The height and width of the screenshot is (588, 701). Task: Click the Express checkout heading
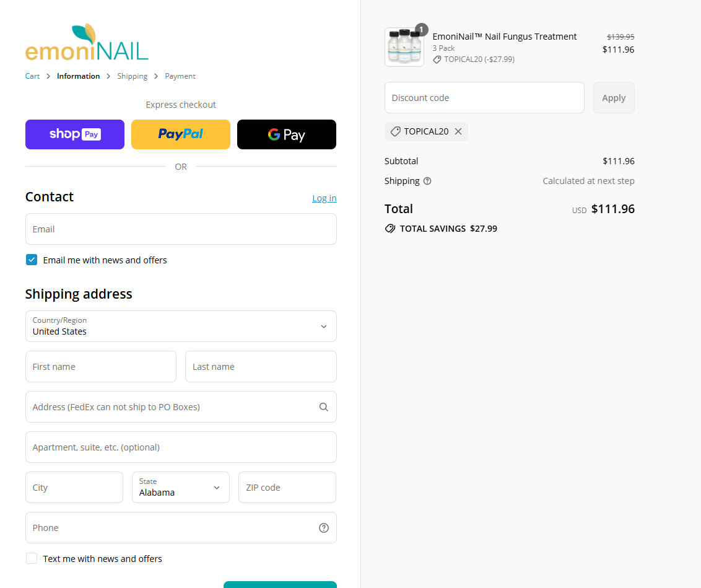tap(181, 105)
